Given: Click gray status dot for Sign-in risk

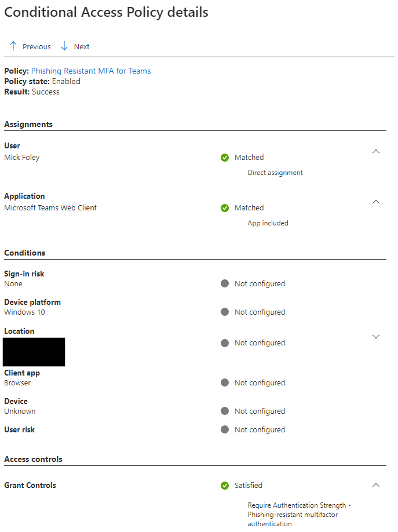Looking at the screenshot, I should (225, 284).
